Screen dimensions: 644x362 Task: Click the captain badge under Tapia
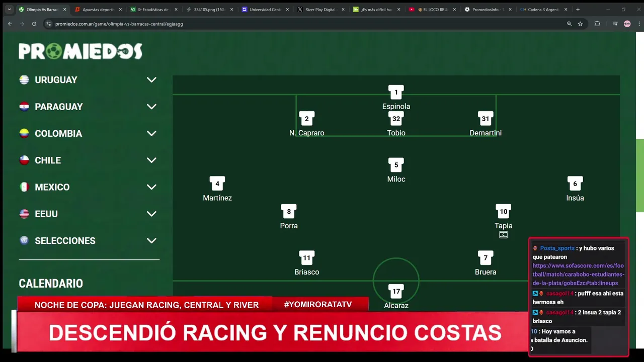click(503, 235)
